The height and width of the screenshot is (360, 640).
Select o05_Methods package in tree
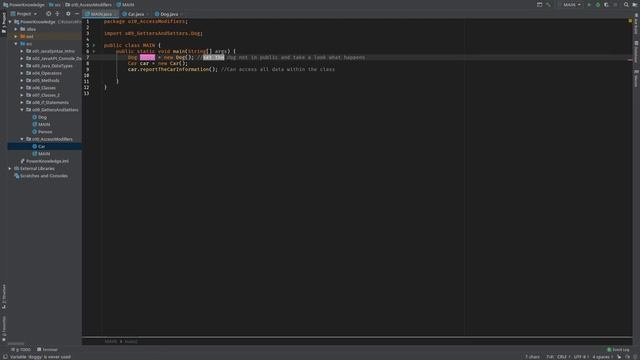[x=45, y=80]
